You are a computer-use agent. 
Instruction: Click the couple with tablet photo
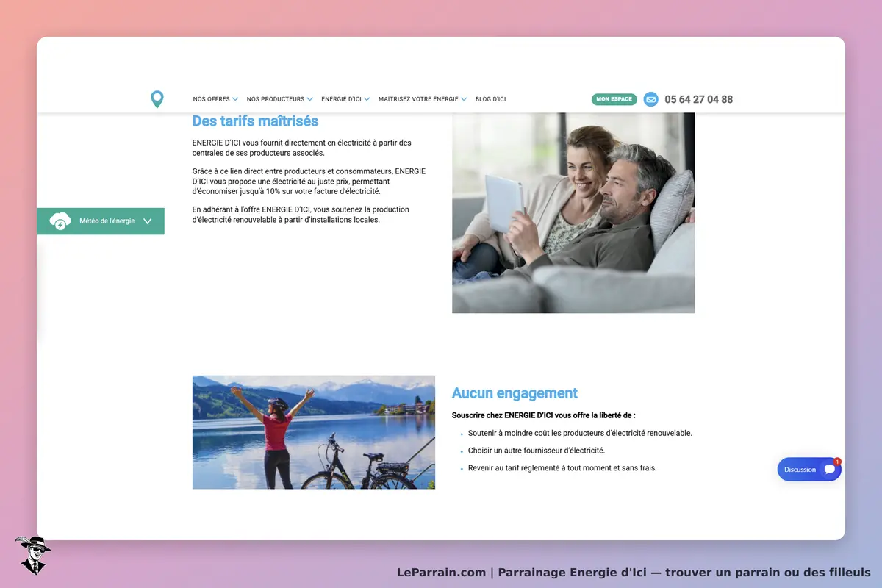[573, 213]
